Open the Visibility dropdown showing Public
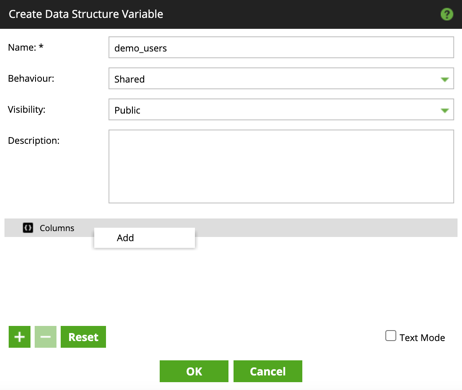 tap(281, 109)
